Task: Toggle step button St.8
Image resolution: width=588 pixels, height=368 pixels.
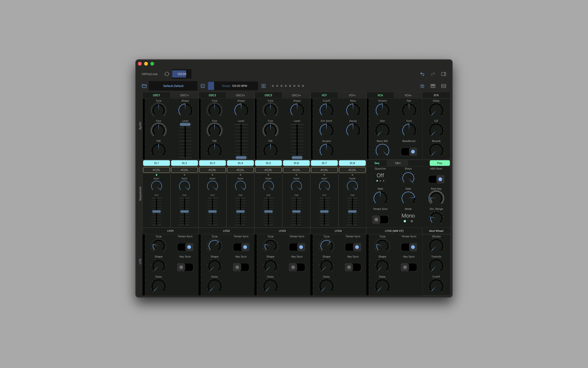Action: [x=352, y=163]
